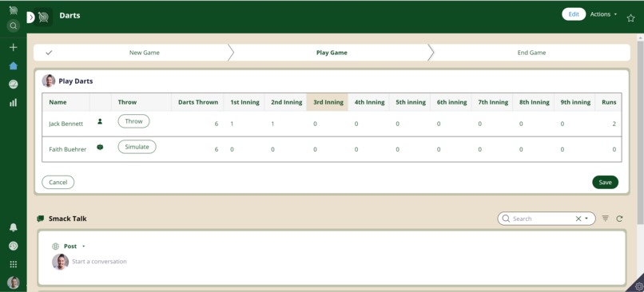This screenshot has height=292, width=644.
Task: Click the Darts page title
Action: point(70,16)
